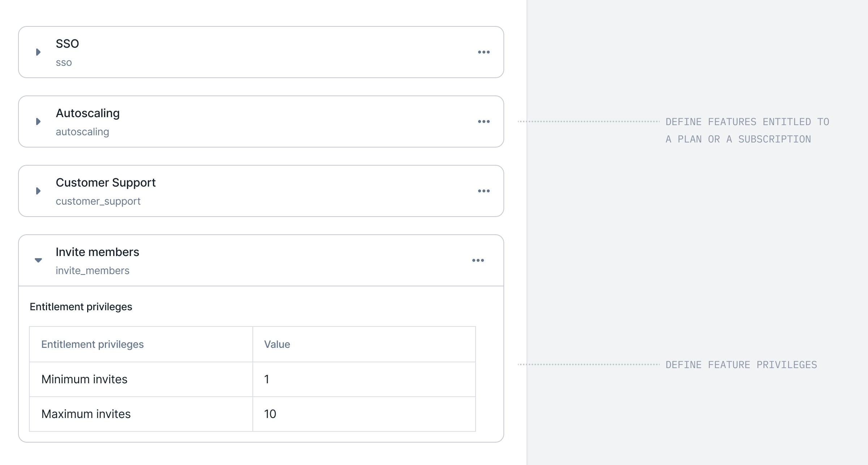Select the Maximum invites row label
This screenshot has height=465, width=868.
pyautogui.click(x=86, y=414)
